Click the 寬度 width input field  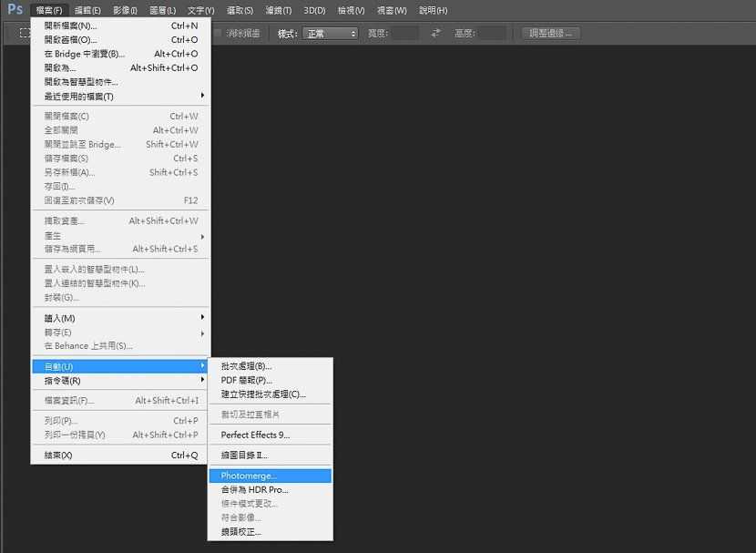pyautogui.click(x=404, y=34)
